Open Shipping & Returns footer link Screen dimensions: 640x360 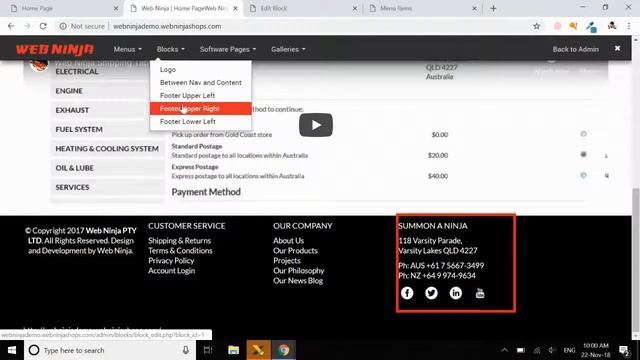pos(180,240)
